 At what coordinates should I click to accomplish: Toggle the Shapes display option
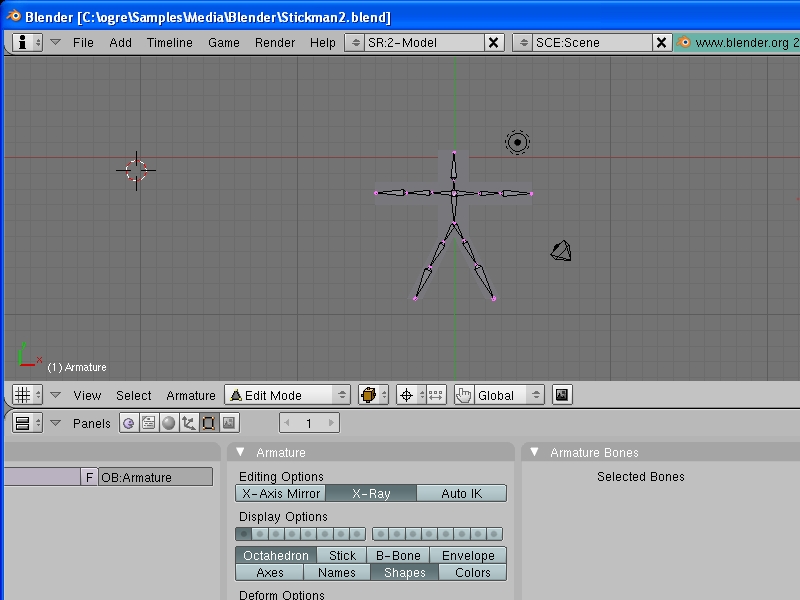405,572
